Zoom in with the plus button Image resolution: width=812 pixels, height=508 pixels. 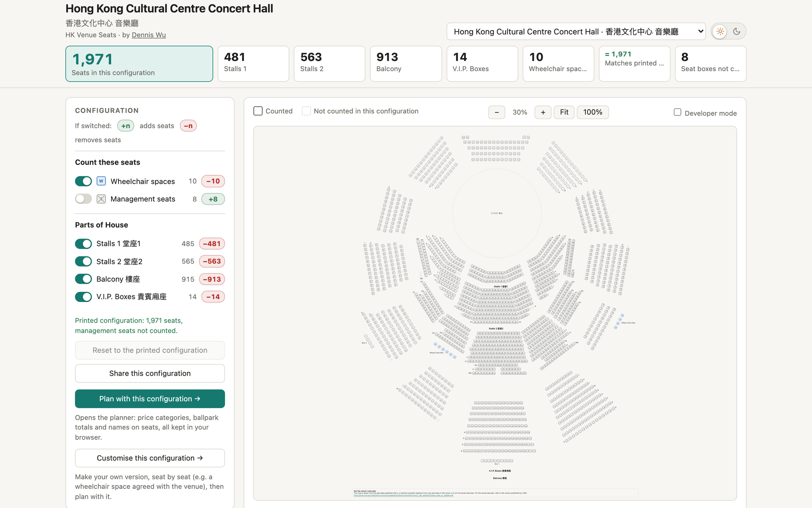[x=543, y=112]
